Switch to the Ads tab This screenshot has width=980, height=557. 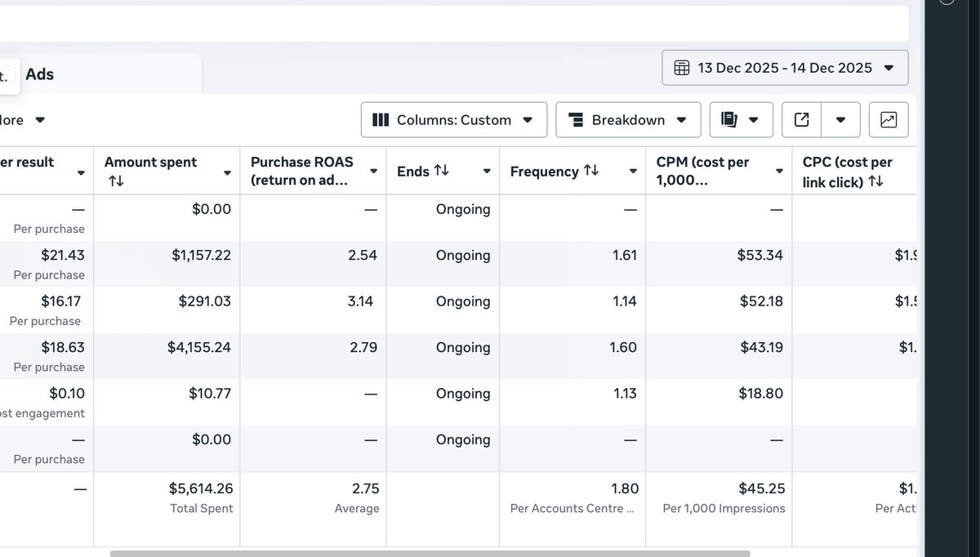tap(39, 74)
